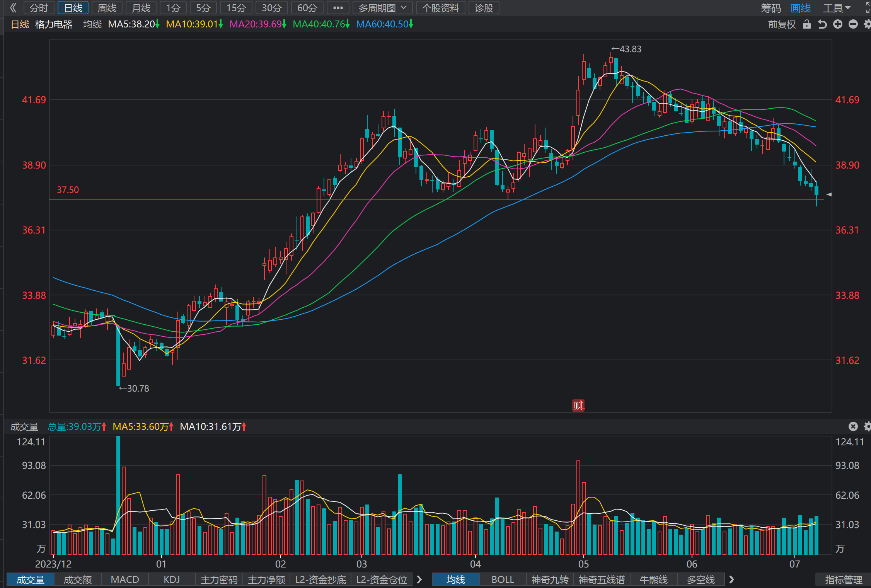The width and height of the screenshot is (871, 588).
Task: Open volume panel settings gear
Action: (x=867, y=426)
